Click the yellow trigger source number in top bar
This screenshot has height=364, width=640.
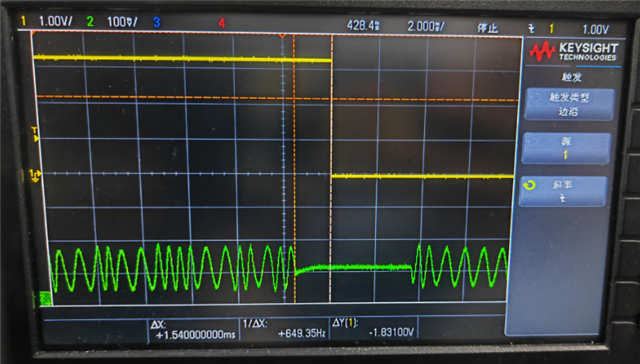[551, 29]
